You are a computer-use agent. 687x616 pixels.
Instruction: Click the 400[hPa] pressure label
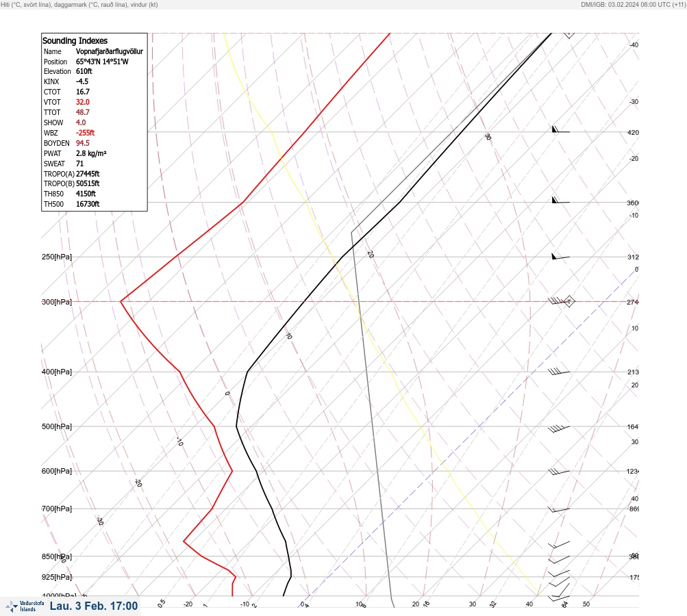point(57,372)
